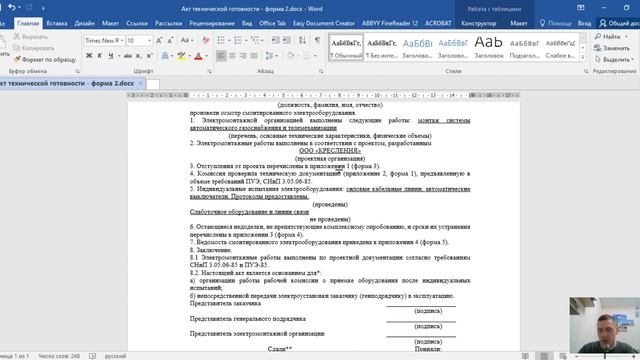This screenshot has width=640, height=360.
Task: Increase font size
Action: click(159, 40)
